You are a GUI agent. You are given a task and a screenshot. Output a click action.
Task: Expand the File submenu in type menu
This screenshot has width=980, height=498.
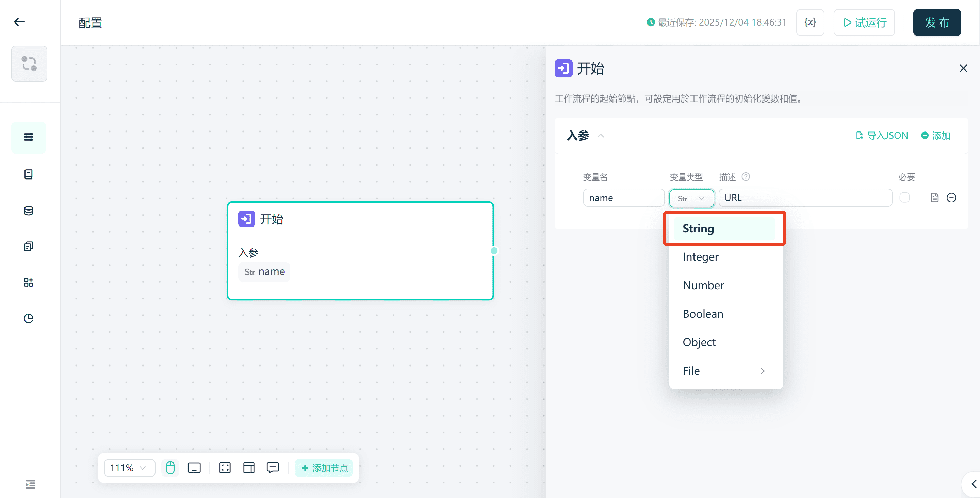tap(724, 371)
